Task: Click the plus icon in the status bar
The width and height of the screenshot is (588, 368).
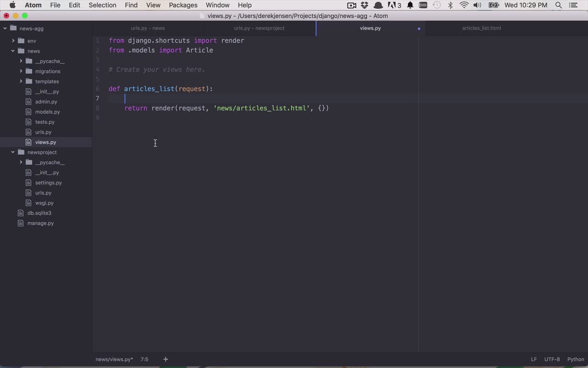Action: 166,359
